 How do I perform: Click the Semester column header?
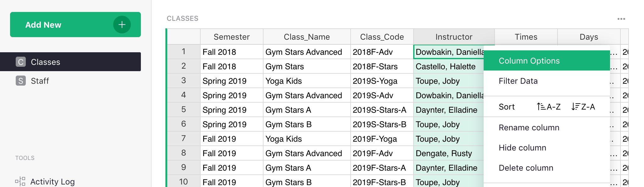click(231, 37)
